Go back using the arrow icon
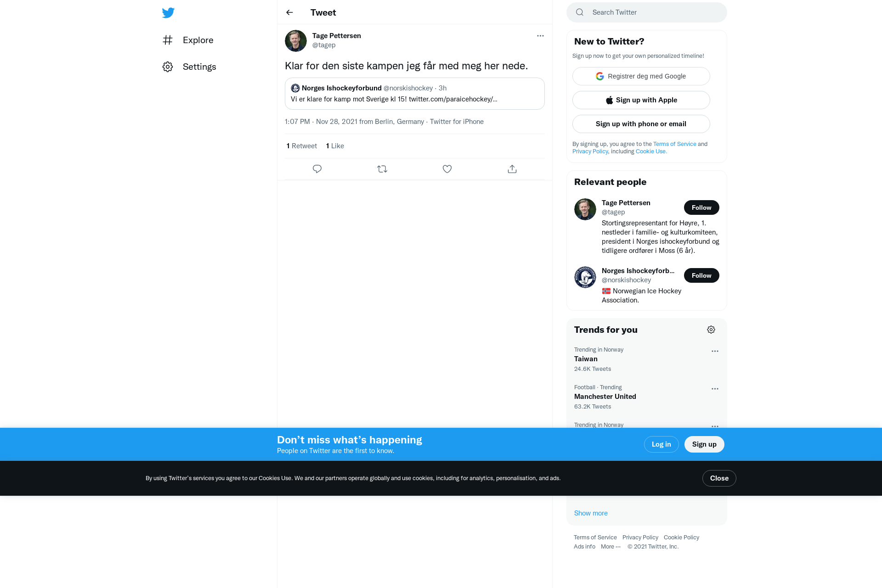 point(289,12)
